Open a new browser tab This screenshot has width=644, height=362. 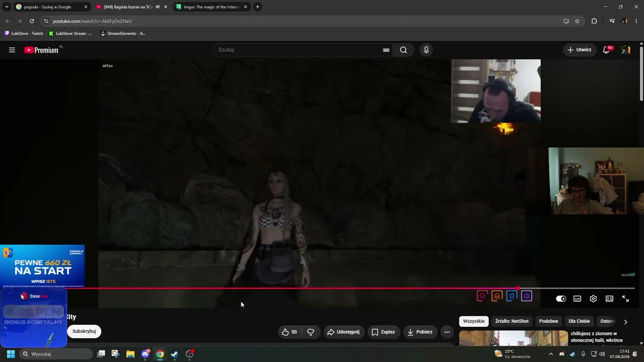coord(258,7)
